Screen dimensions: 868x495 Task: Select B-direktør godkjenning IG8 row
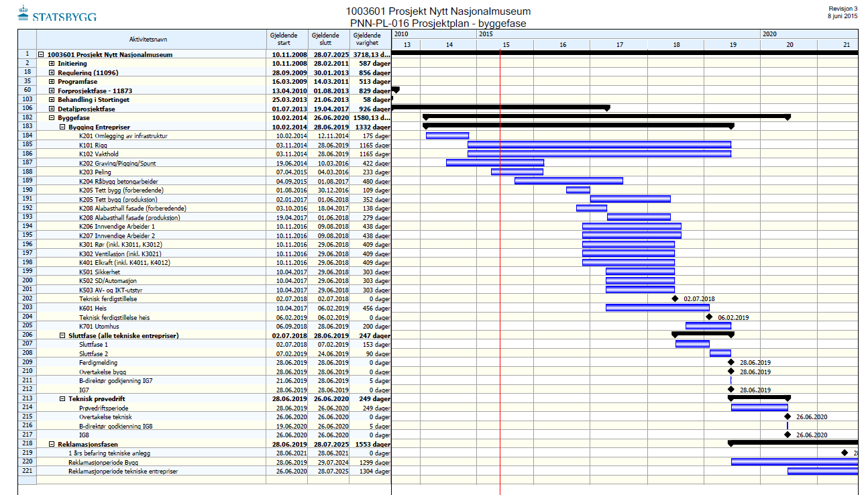(x=204, y=426)
